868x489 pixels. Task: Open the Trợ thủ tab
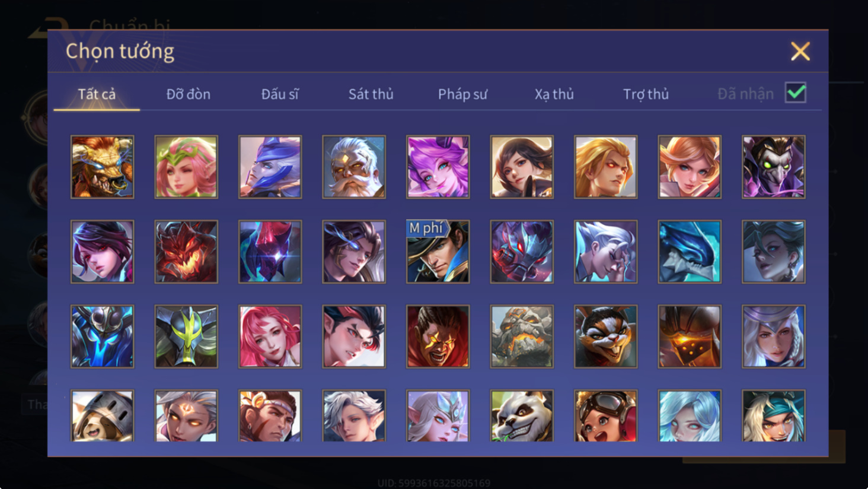(646, 94)
